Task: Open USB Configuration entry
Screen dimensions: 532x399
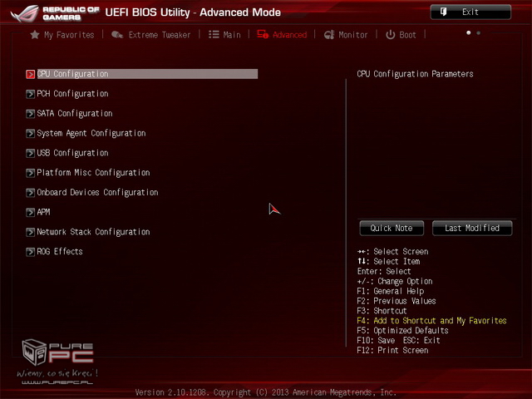Action: click(72, 153)
